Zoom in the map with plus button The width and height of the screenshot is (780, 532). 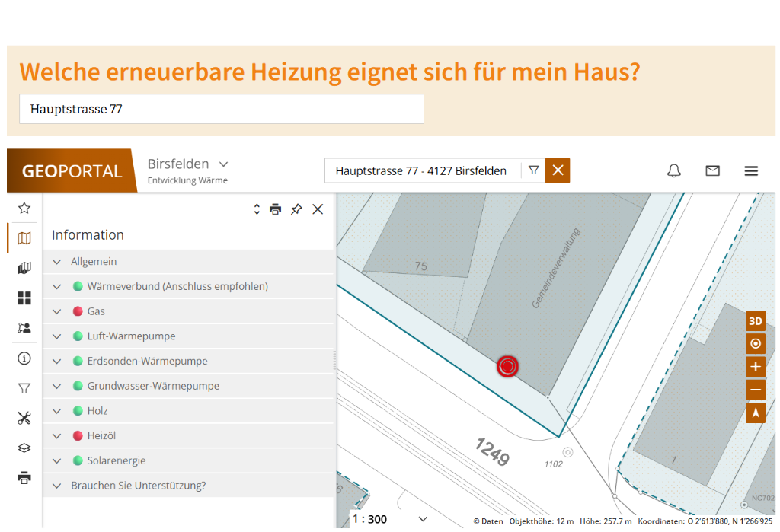[755, 367]
